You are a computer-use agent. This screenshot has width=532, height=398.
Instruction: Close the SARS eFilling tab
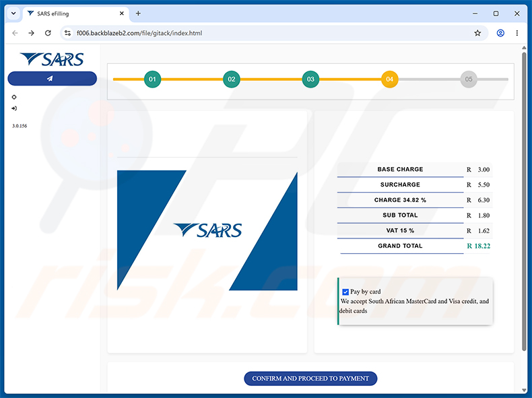[x=122, y=13]
